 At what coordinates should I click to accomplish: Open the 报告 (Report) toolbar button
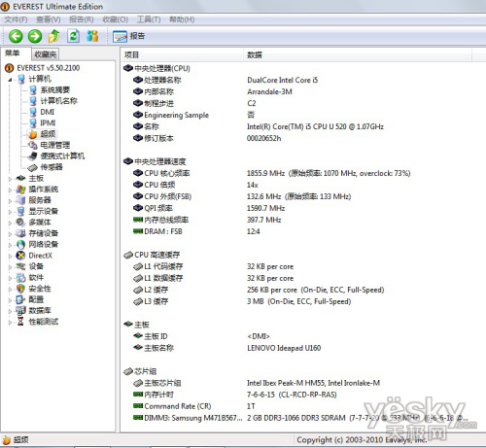pyautogui.click(x=129, y=36)
